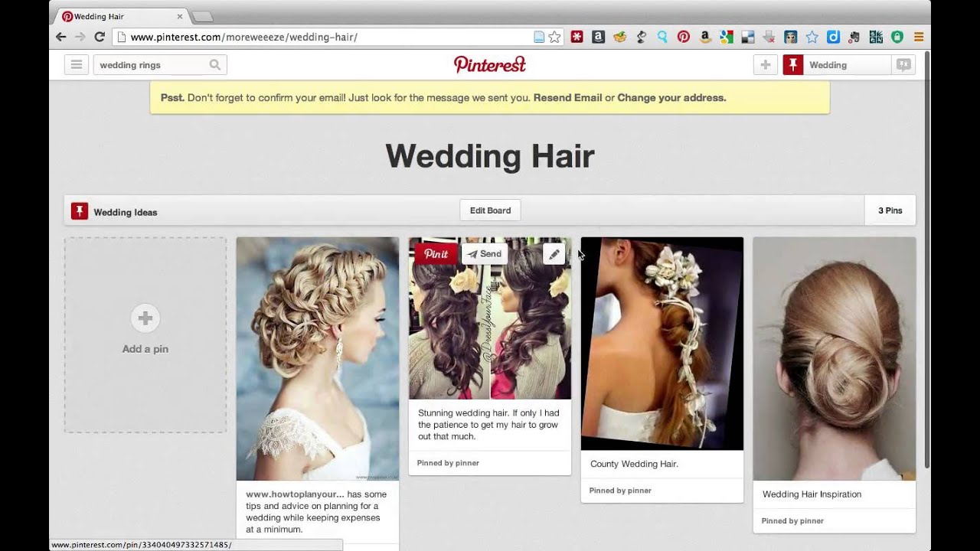This screenshot has height=551, width=980.
Task: Click the Edit Board button
Action: [490, 210]
